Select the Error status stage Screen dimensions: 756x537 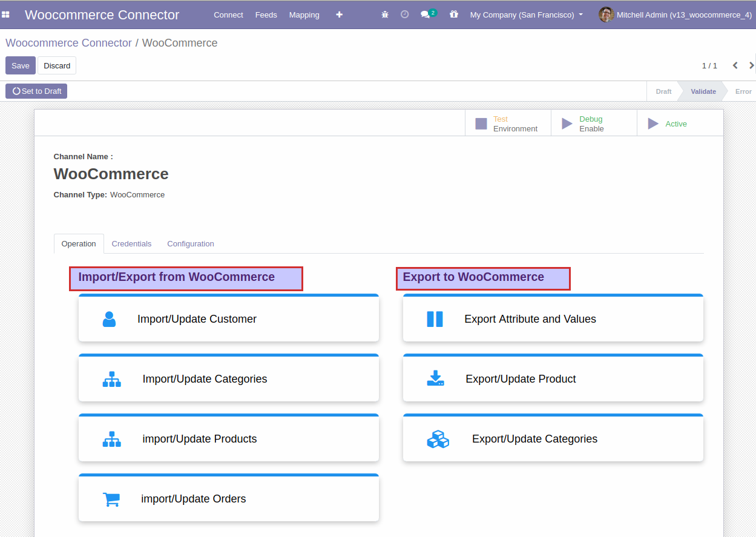click(743, 91)
